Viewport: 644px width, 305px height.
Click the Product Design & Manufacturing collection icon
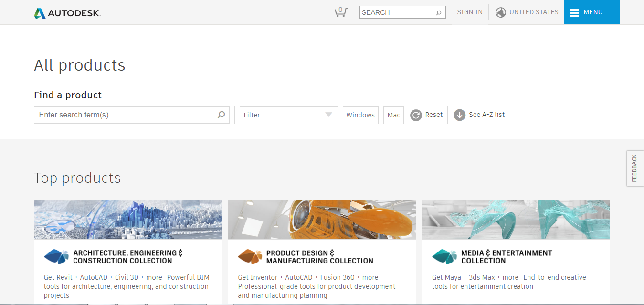pyautogui.click(x=250, y=256)
